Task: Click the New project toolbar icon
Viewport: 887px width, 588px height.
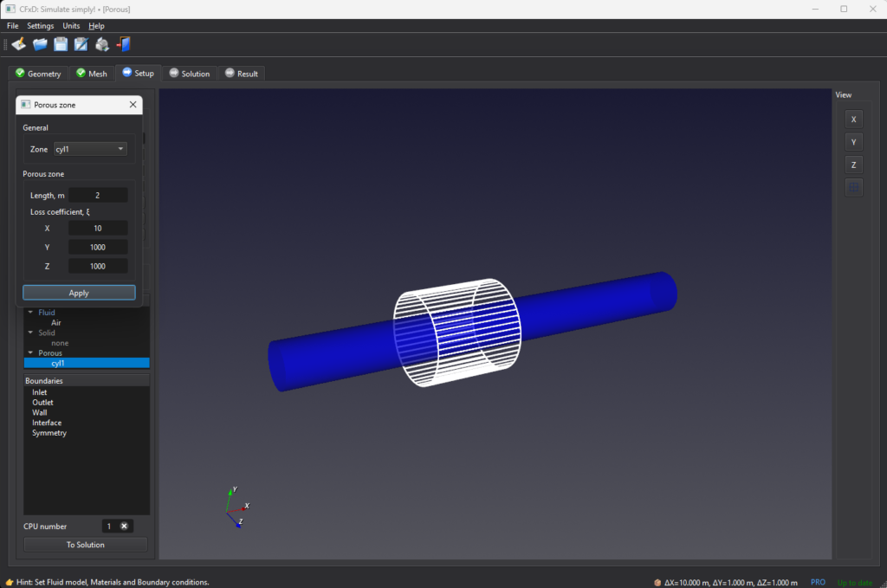Action: click(18, 44)
